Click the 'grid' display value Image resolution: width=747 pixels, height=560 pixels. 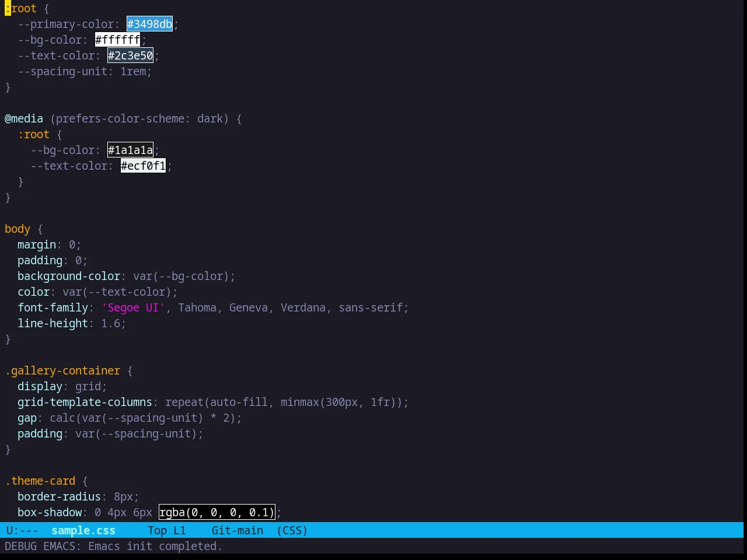click(88, 386)
